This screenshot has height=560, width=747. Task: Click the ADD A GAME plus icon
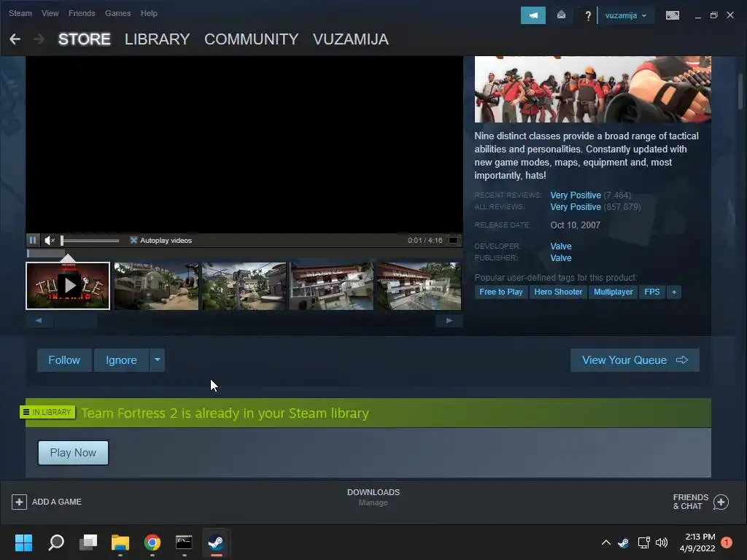tap(19, 502)
